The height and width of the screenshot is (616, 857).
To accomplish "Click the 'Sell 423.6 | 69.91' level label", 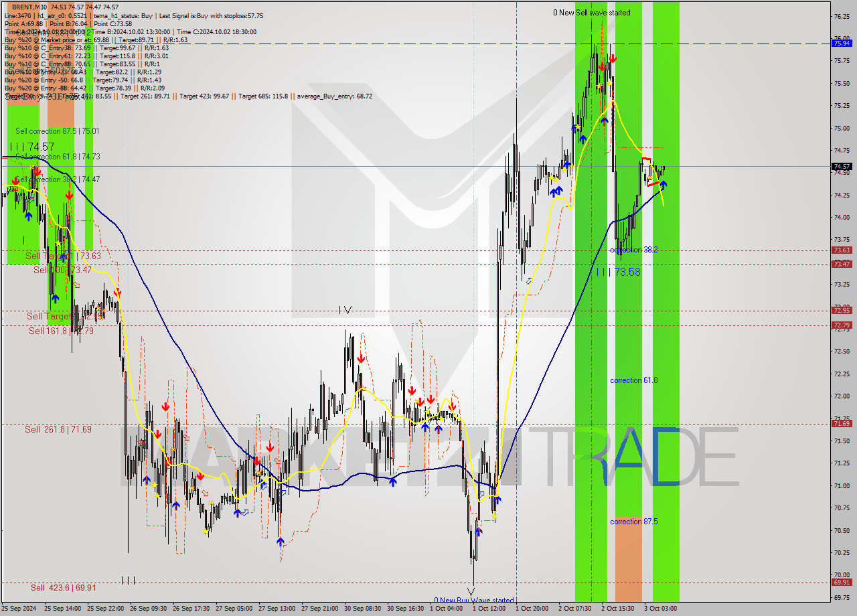I will [x=63, y=587].
